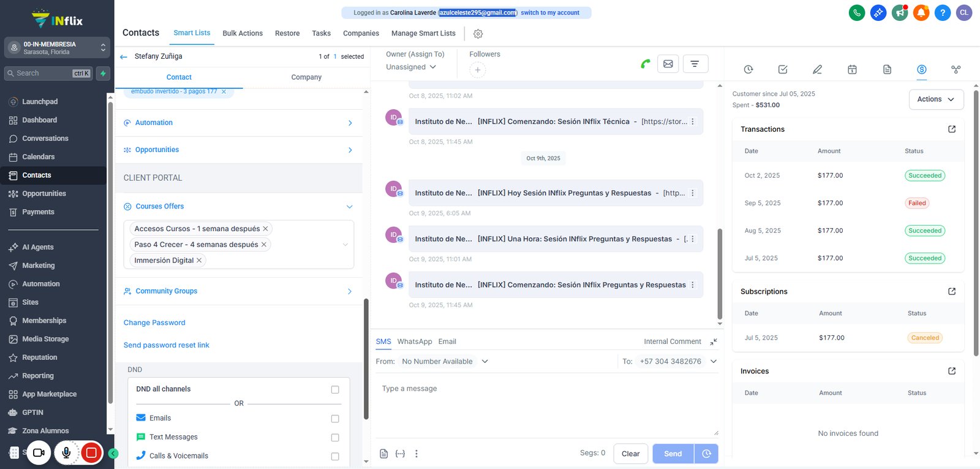Viewport: 980px width, 469px height.
Task: Check the Emails DND checkbox
Action: [335, 419]
